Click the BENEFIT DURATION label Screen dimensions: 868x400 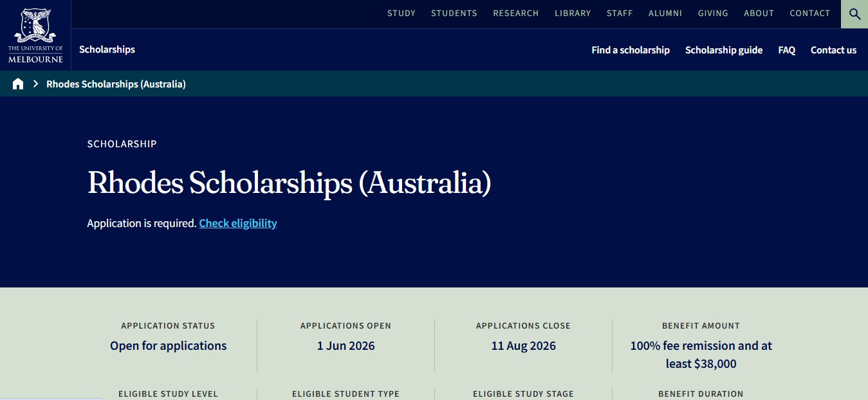click(701, 394)
